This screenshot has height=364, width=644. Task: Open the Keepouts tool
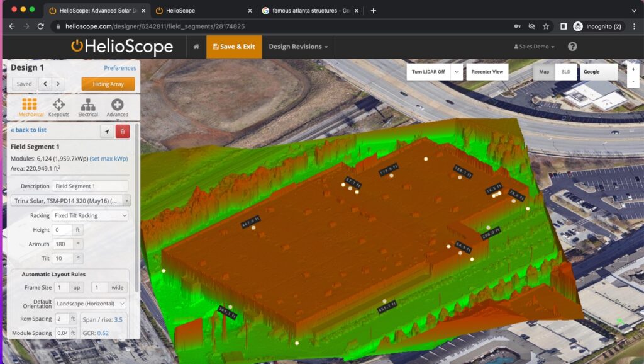click(x=59, y=106)
